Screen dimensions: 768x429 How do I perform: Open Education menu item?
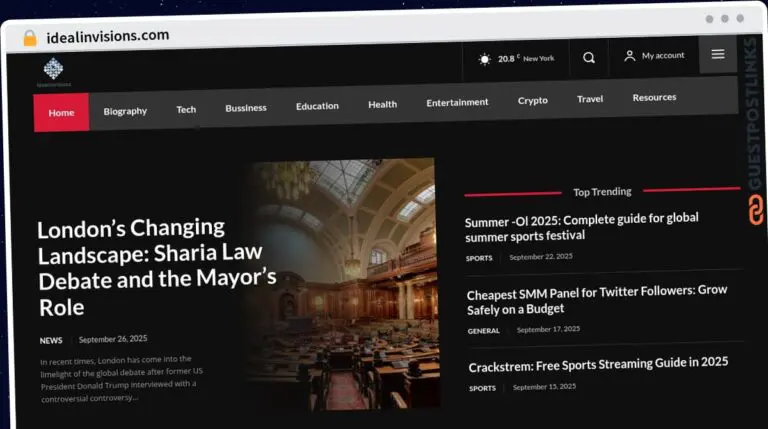(x=317, y=106)
